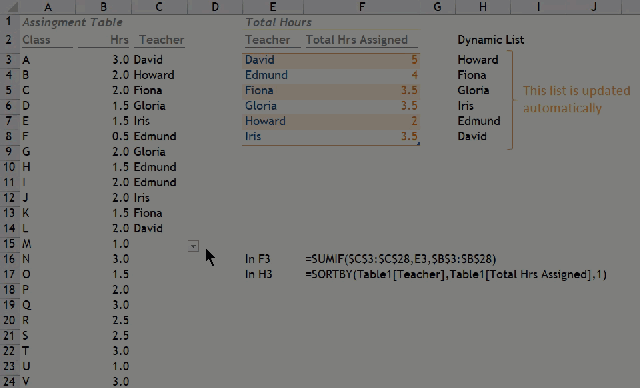Click David's total hours value 5
The height and width of the screenshot is (388, 640).
point(414,60)
